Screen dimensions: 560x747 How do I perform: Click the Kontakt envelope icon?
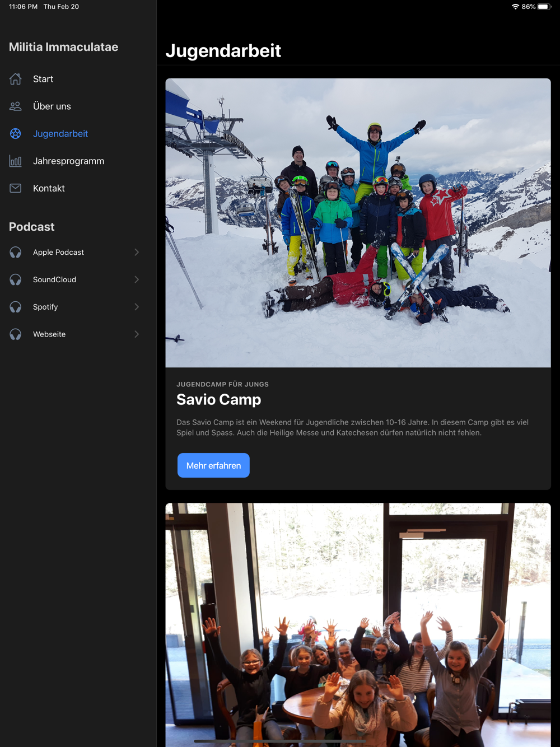coord(16,189)
